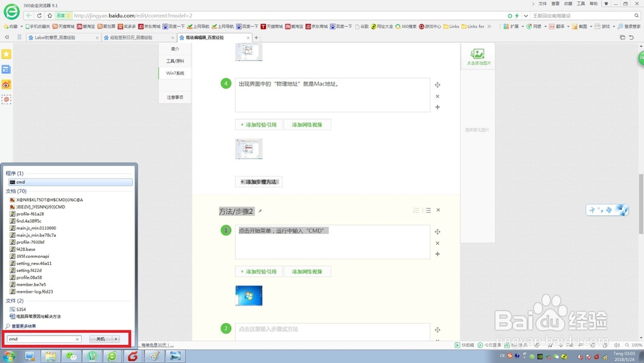Viewport: 644px width, 363px height.
Task: Click the Windows desktop thumbnail under CMD step
Action: click(249, 295)
